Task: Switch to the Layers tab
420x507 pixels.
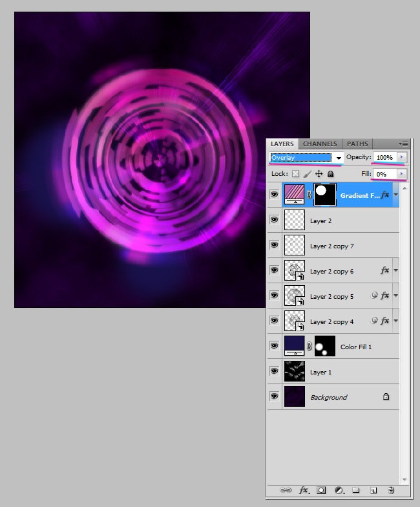Action: tap(282, 144)
